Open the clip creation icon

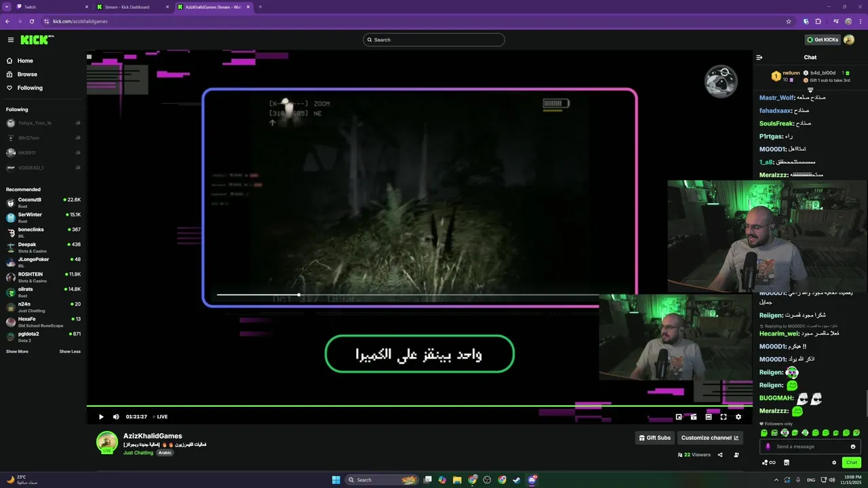coord(694,417)
